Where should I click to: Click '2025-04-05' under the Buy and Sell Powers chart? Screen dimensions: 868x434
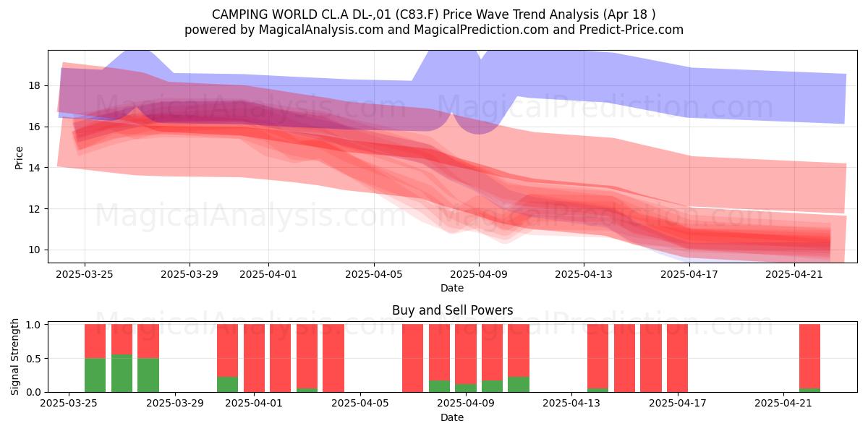tap(359, 404)
